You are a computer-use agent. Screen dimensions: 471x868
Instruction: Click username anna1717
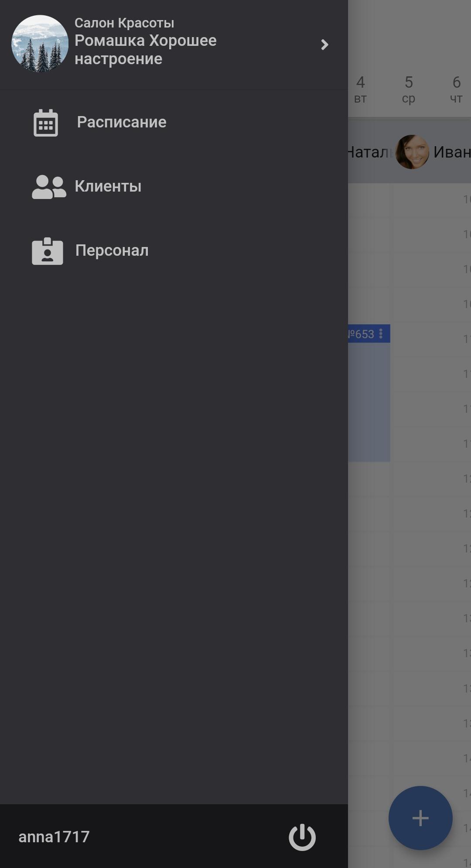54,837
